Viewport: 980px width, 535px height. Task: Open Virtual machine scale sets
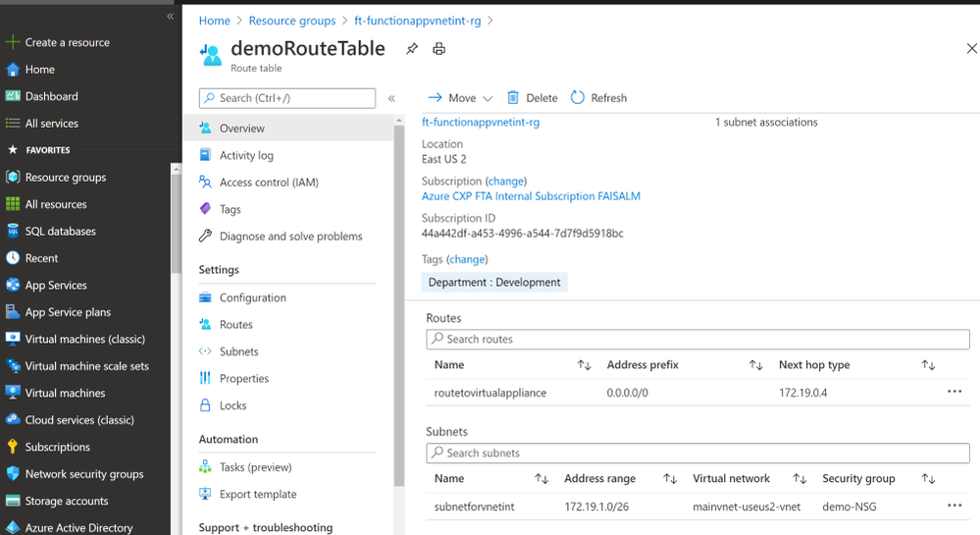[86, 365]
